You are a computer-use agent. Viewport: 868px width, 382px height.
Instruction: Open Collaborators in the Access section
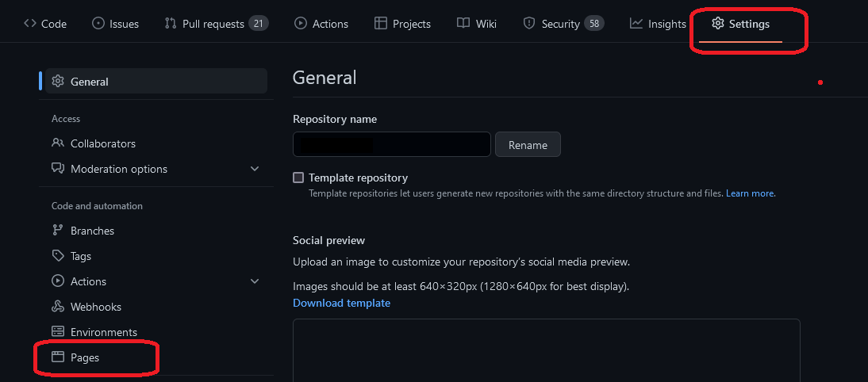pyautogui.click(x=102, y=143)
